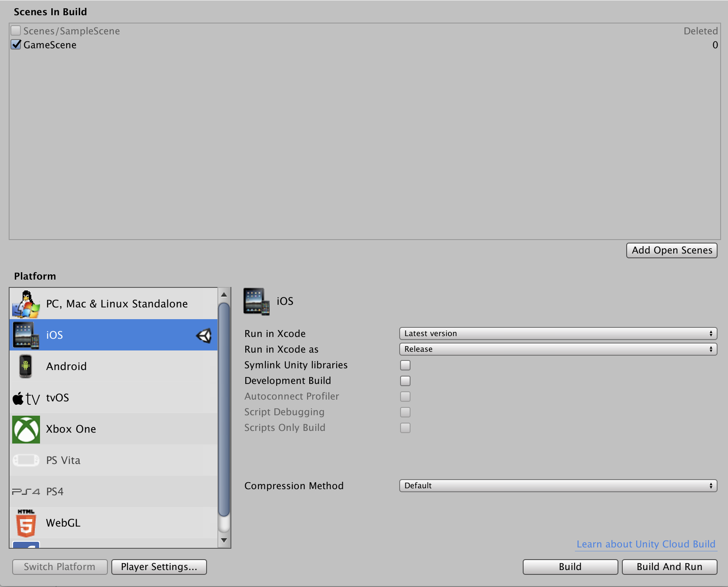Expand the Run in Xcode as Release dropdown
The image size is (728, 587).
(558, 349)
